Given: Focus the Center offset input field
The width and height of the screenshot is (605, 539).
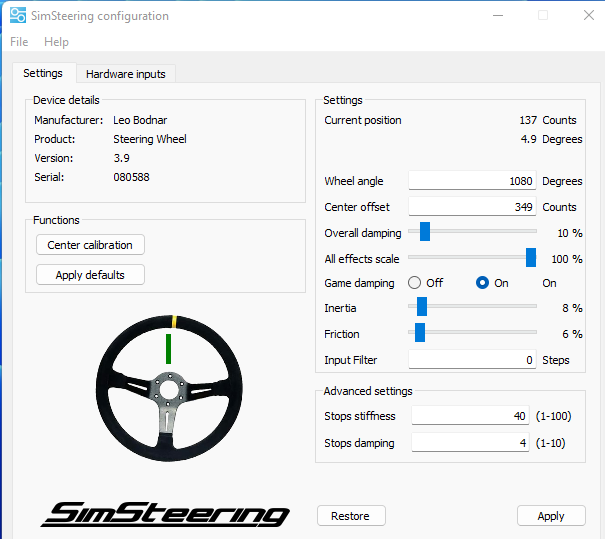Looking at the screenshot, I should coord(472,207).
